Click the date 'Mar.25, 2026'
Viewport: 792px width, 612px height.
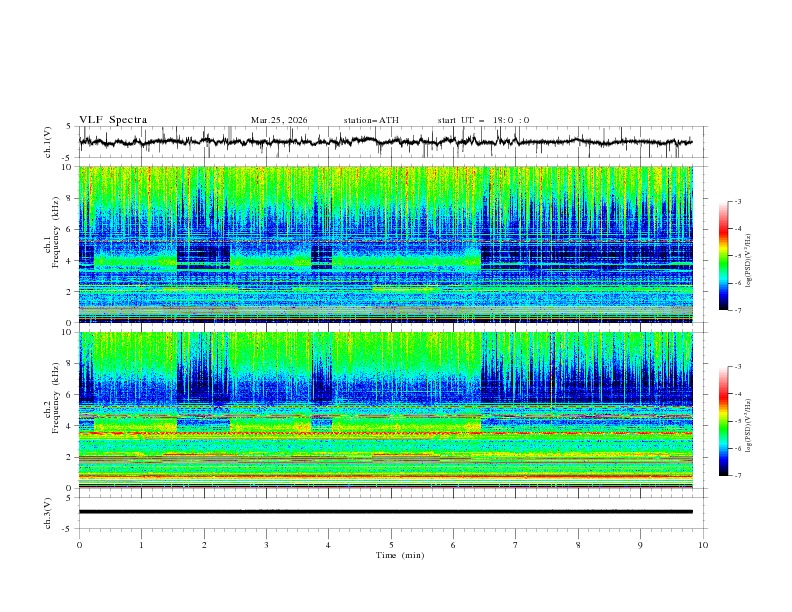pos(279,120)
